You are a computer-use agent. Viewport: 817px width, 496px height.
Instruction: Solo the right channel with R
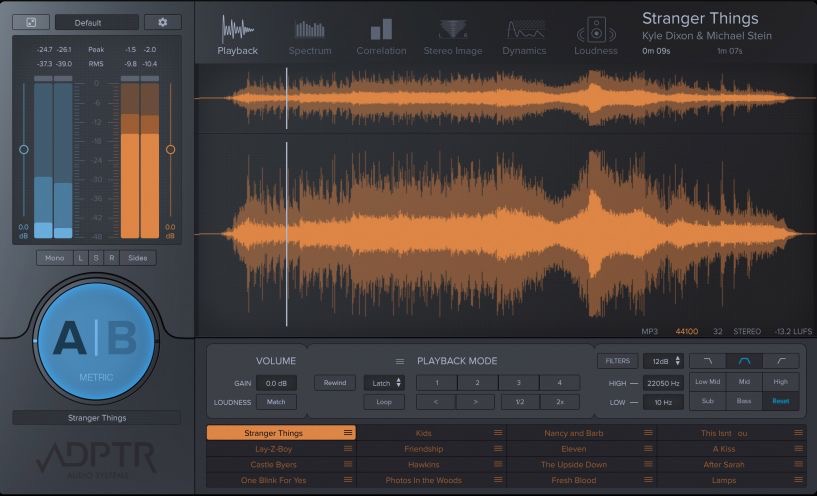112,258
